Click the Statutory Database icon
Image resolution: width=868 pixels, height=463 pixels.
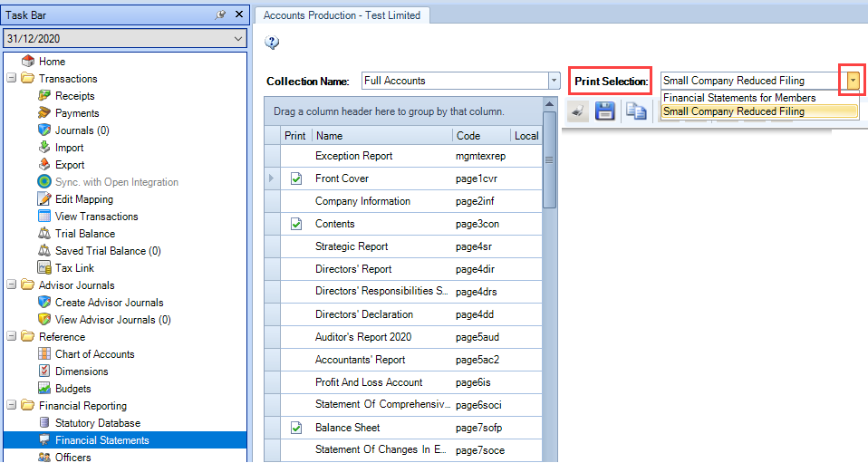[x=44, y=422]
